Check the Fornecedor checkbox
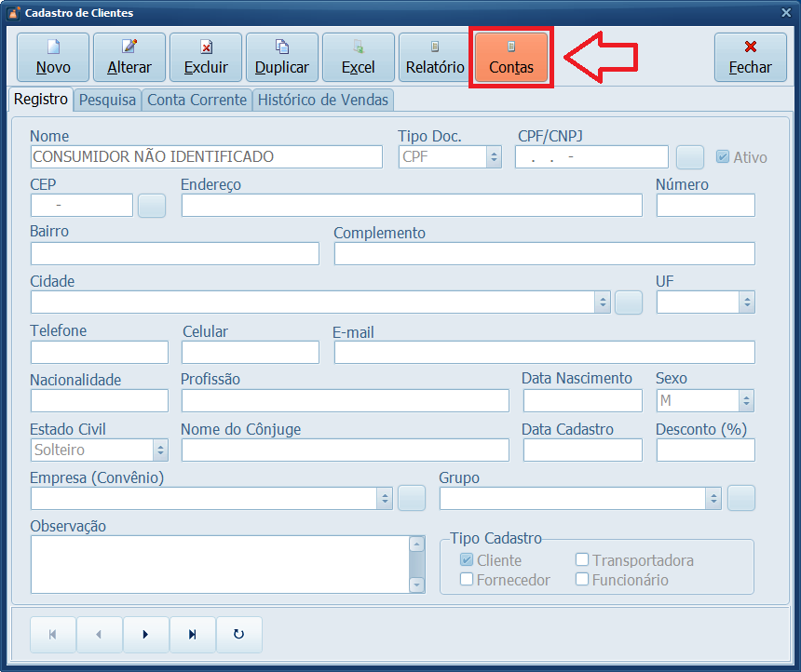This screenshot has width=801, height=672. pyautogui.click(x=467, y=580)
